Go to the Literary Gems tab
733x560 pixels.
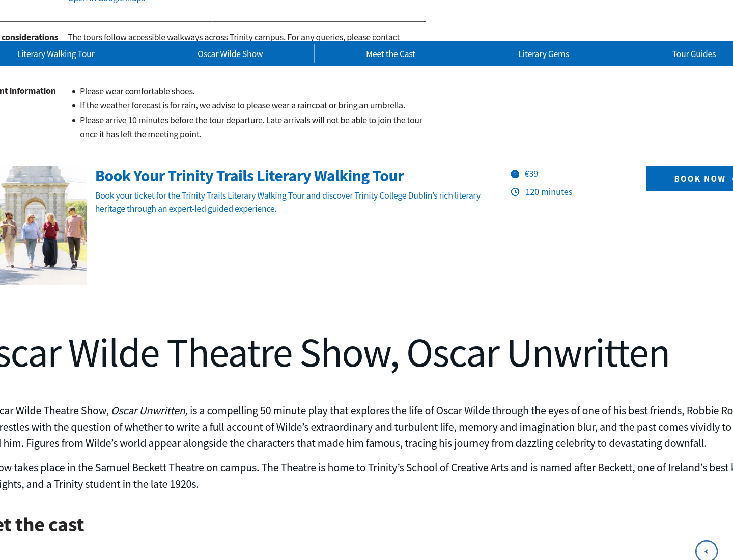click(544, 54)
